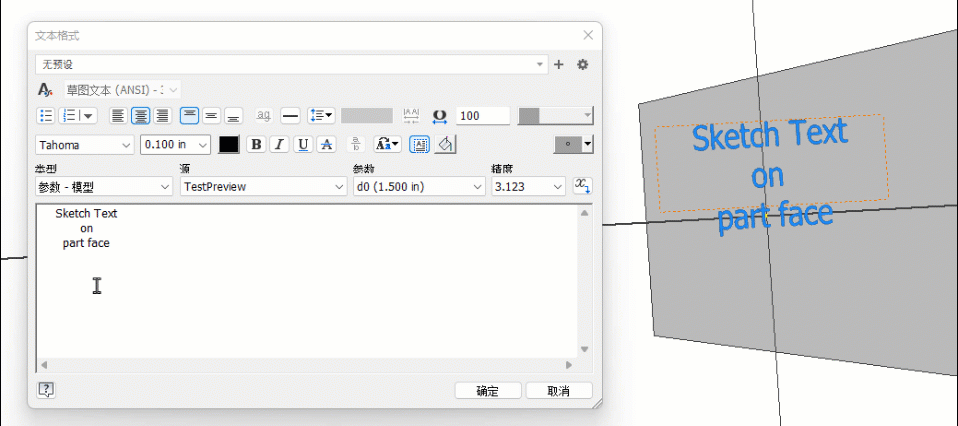This screenshot has height=426, width=958.
Task: Align text right
Action: coord(162,115)
